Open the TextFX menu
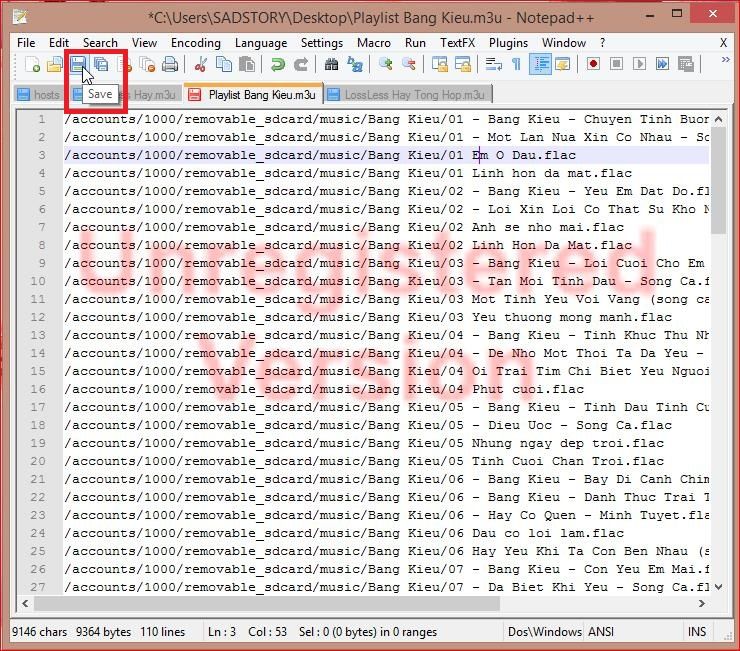Viewport: 740px width, 651px height. (x=457, y=42)
